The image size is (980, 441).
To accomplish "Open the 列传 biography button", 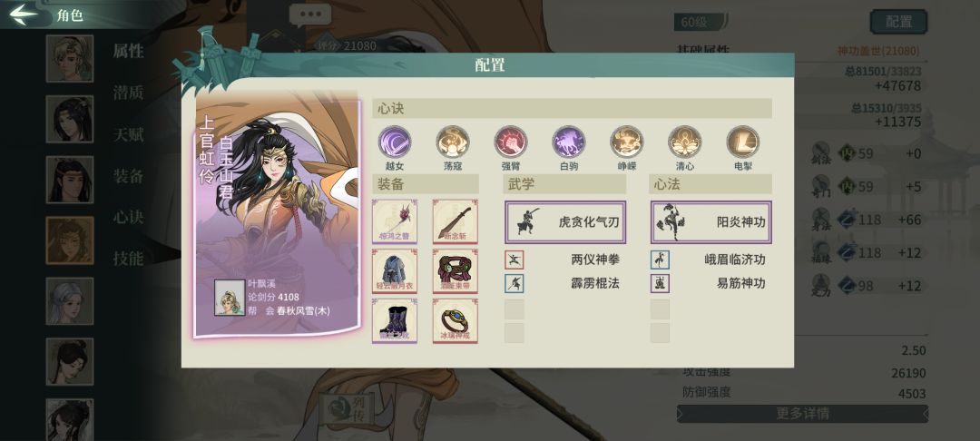I will (x=348, y=408).
